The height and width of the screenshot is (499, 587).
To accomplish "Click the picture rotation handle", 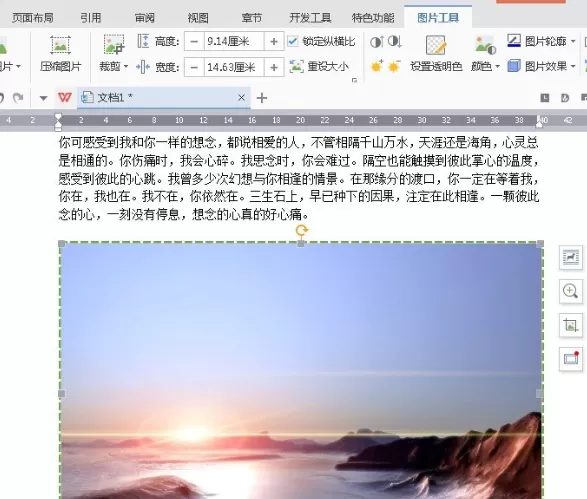I will [302, 230].
